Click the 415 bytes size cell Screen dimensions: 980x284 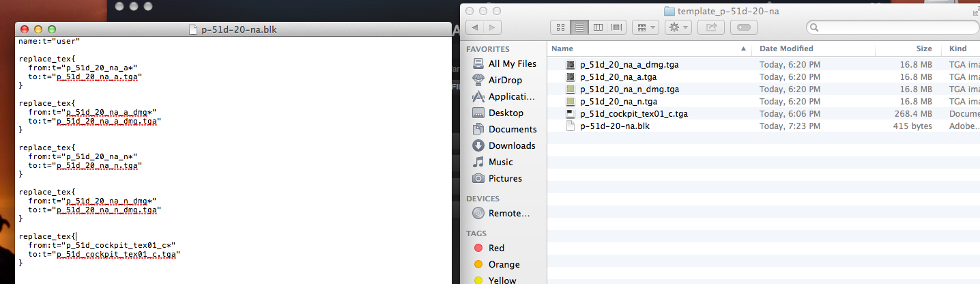pos(912,126)
